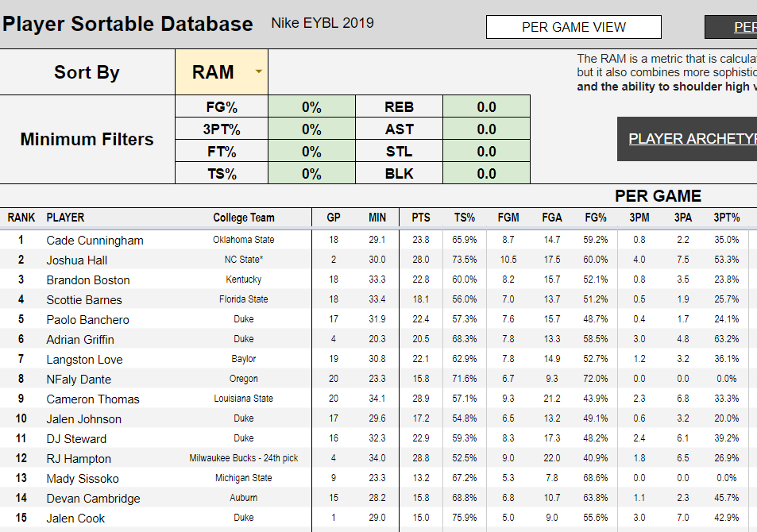Click the RANK column header
The height and width of the screenshot is (532, 757).
point(21,218)
